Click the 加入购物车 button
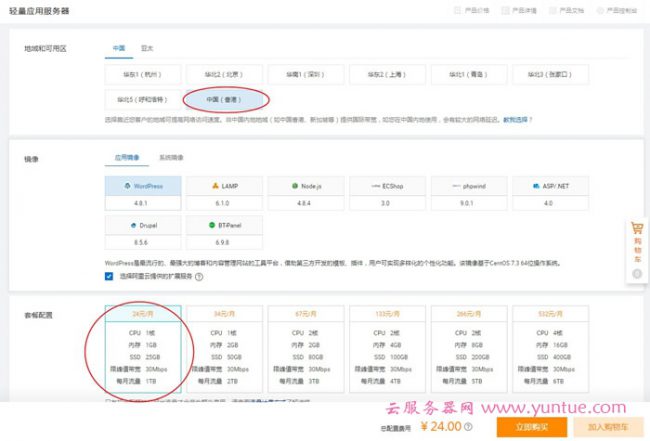 coord(607,426)
